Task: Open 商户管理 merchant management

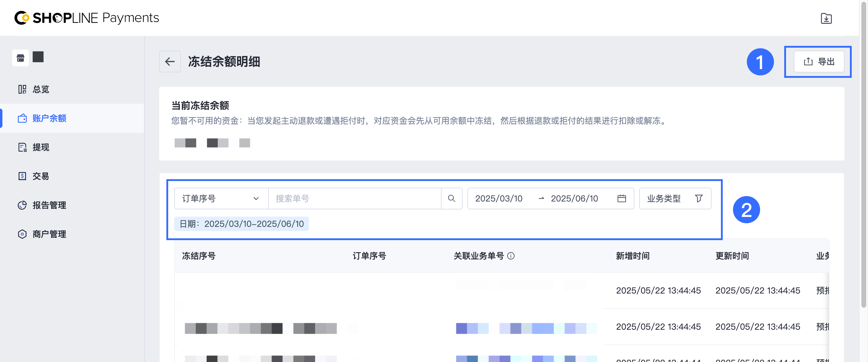Action: (72, 234)
